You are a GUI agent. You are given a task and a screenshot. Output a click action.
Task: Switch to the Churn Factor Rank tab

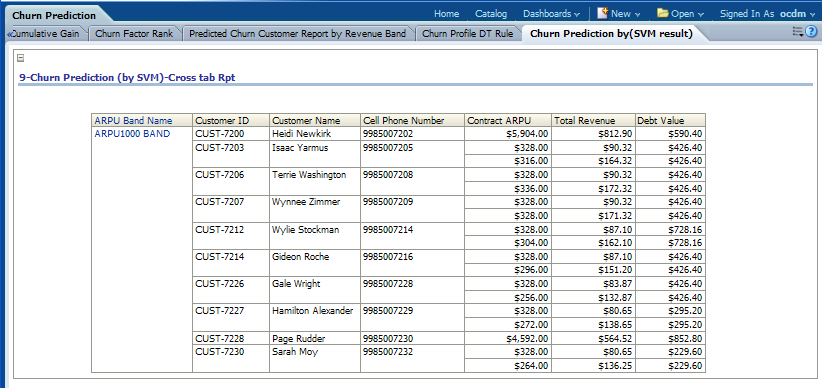(x=134, y=34)
